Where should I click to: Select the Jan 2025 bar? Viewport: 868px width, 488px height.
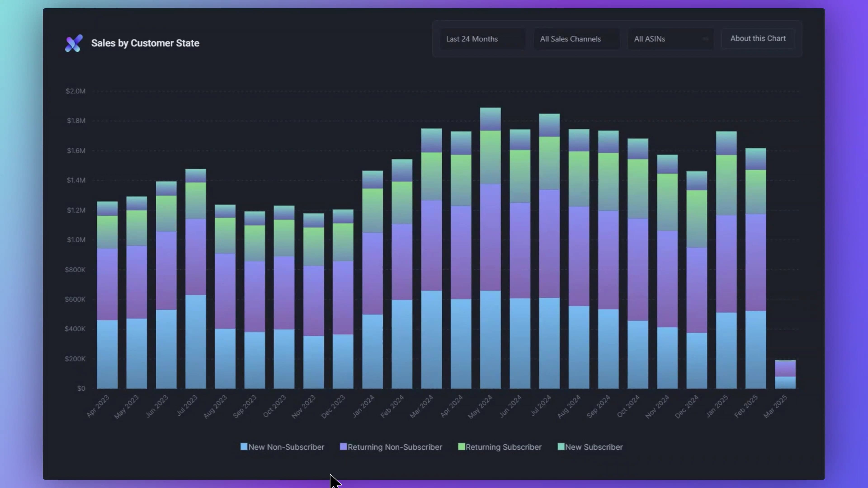[726, 260]
